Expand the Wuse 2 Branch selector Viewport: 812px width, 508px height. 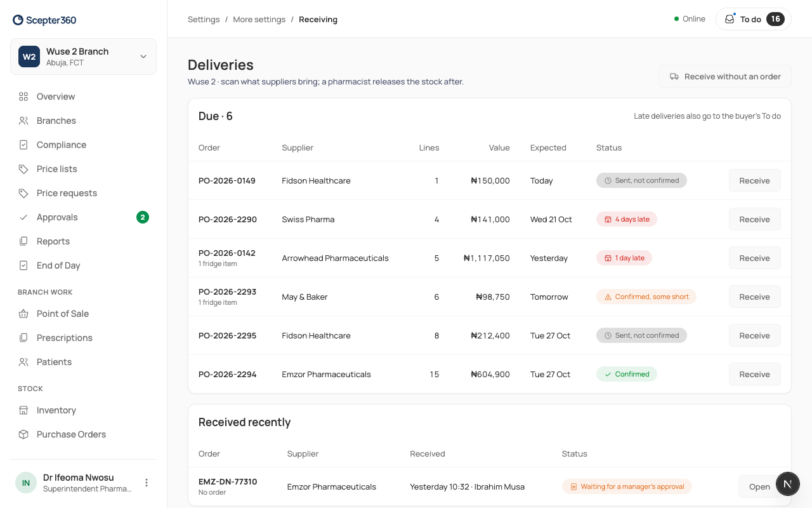(83, 57)
